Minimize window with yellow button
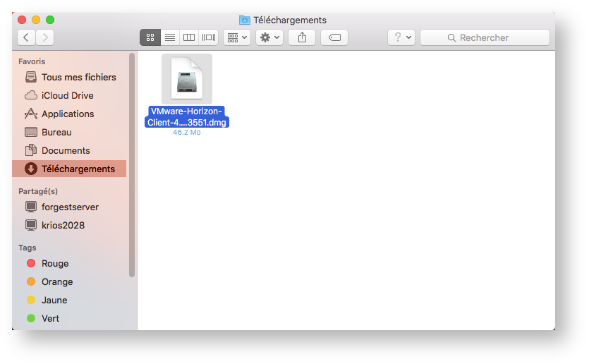The width and height of the screenshot is (589, 364). pyautogui.click(x=36, y=20)
